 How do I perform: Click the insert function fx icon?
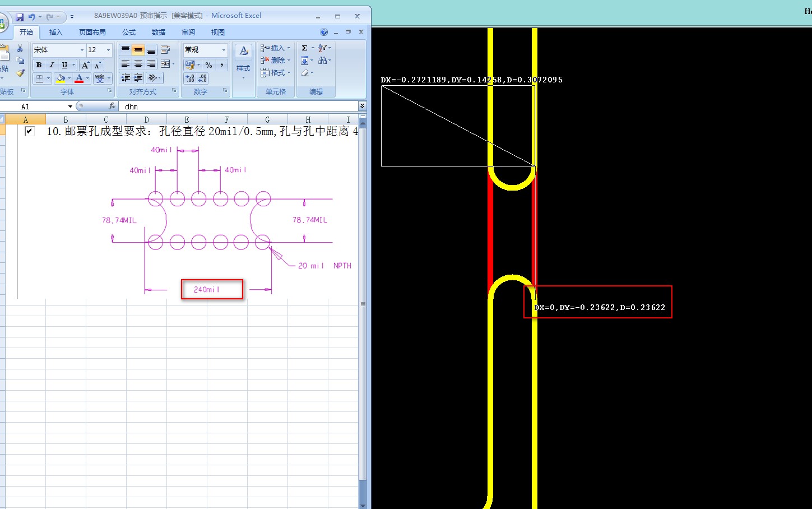click(112, 106)
